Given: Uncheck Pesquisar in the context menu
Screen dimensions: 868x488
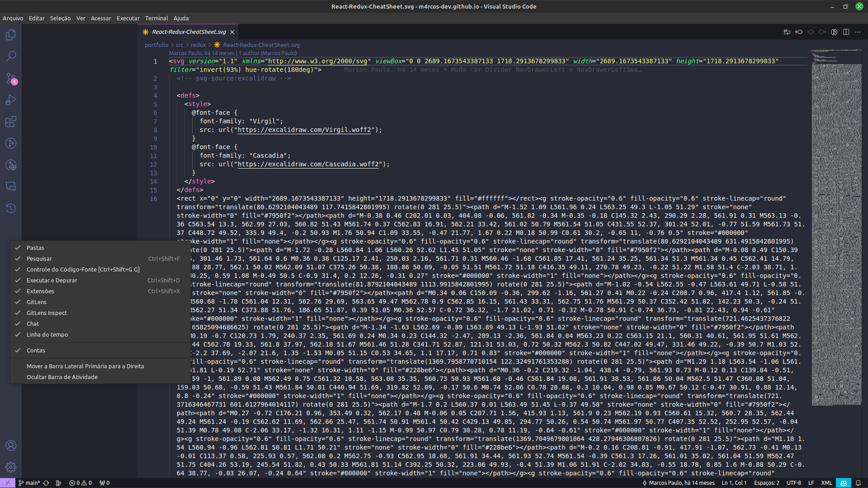Looking at the screenshot, I should coord(100,258).
